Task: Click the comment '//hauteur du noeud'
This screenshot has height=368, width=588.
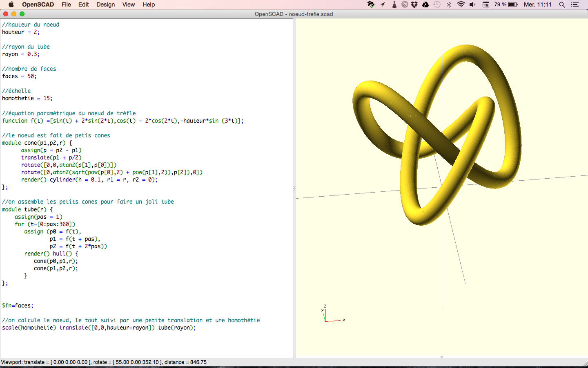Action: pos(31,25)
